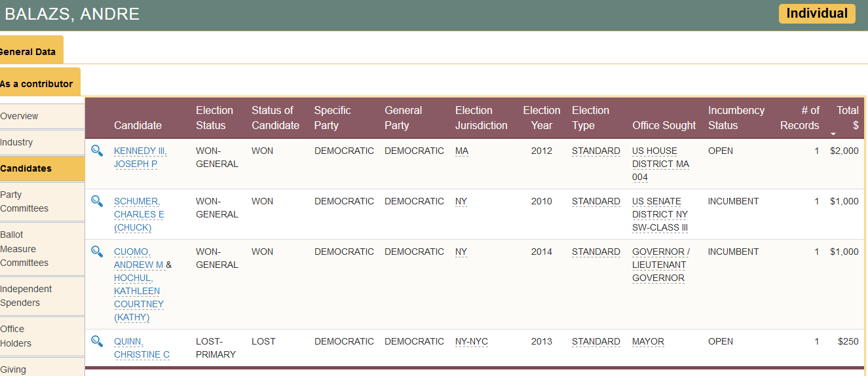Open the General Data tab
The height and width of the screenshot is (376, 868).
31,50
